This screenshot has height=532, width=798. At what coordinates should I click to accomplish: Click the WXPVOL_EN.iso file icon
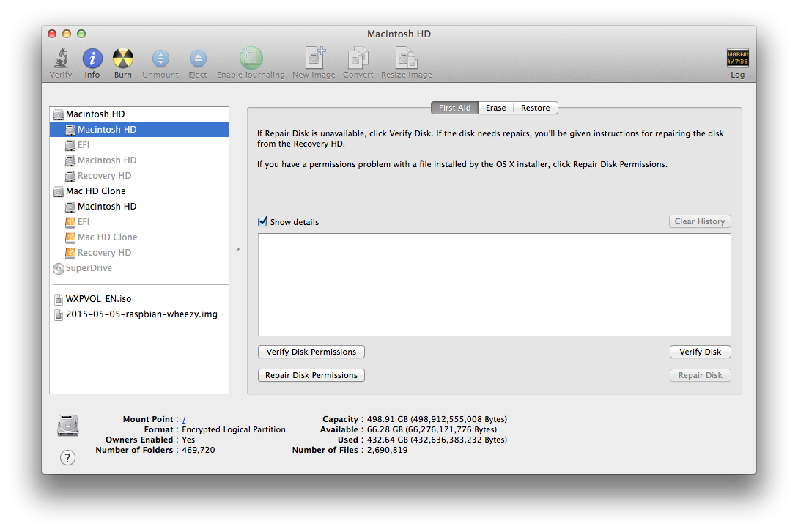(59, 300)
